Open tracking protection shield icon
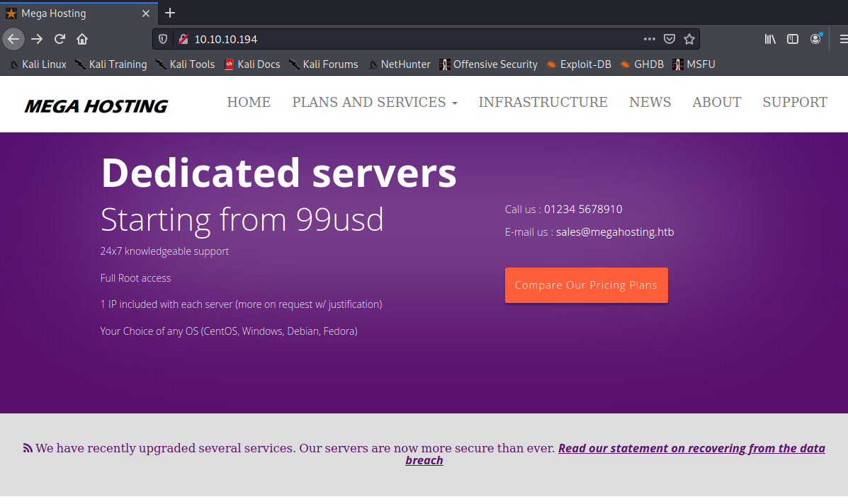Viewport: 848px width, 504px height. pos(163,39)
